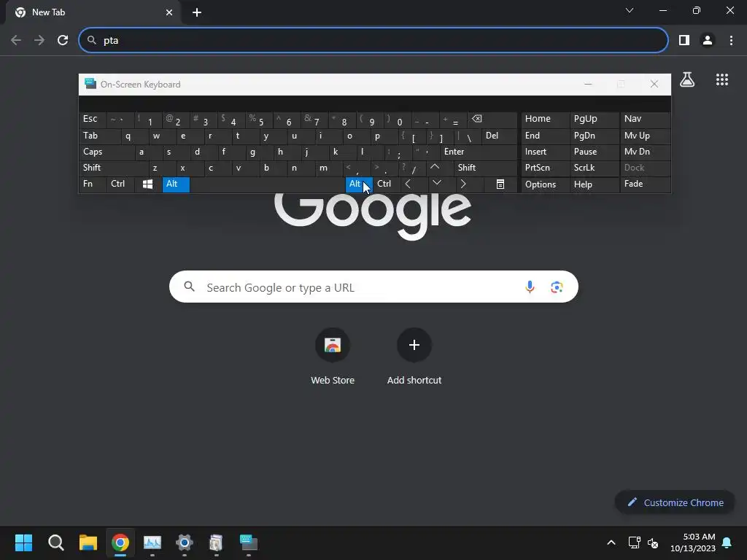Show hidden icons in system tray
Viewport: 747px width, 560px height.
coord(611,542)
